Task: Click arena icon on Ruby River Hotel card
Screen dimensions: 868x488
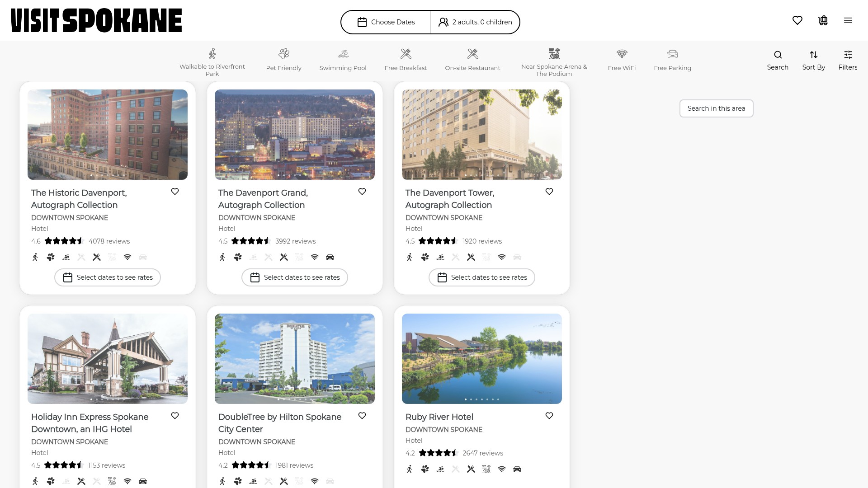Action: pyautogui.click(x=486, y=469)
